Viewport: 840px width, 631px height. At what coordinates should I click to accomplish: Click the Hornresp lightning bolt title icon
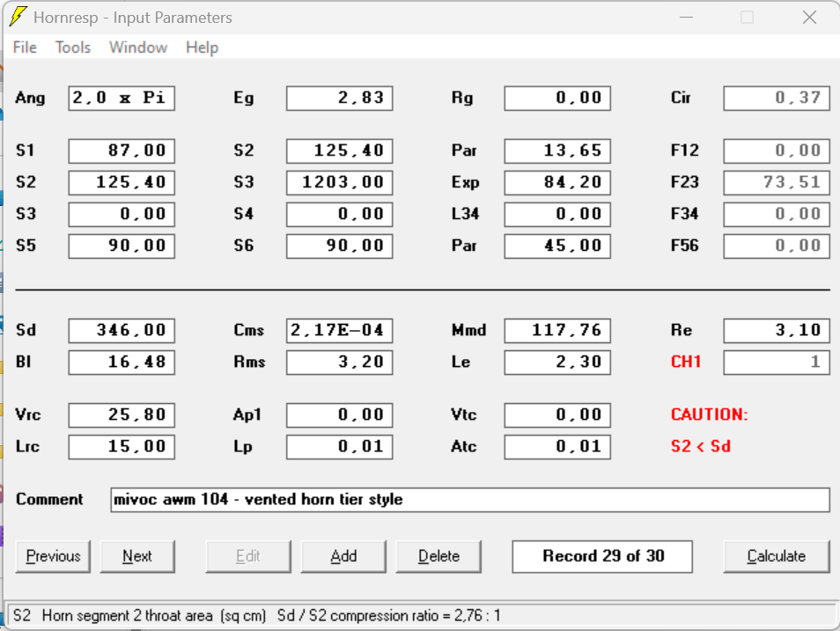[x=18, y=16]
